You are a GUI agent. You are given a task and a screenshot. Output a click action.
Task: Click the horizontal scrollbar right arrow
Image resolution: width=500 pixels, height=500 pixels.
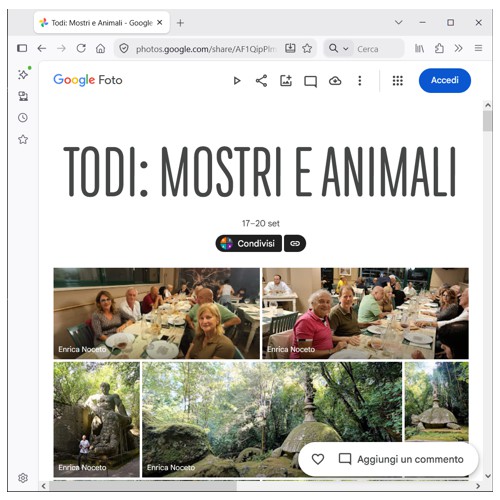(478, 486)
